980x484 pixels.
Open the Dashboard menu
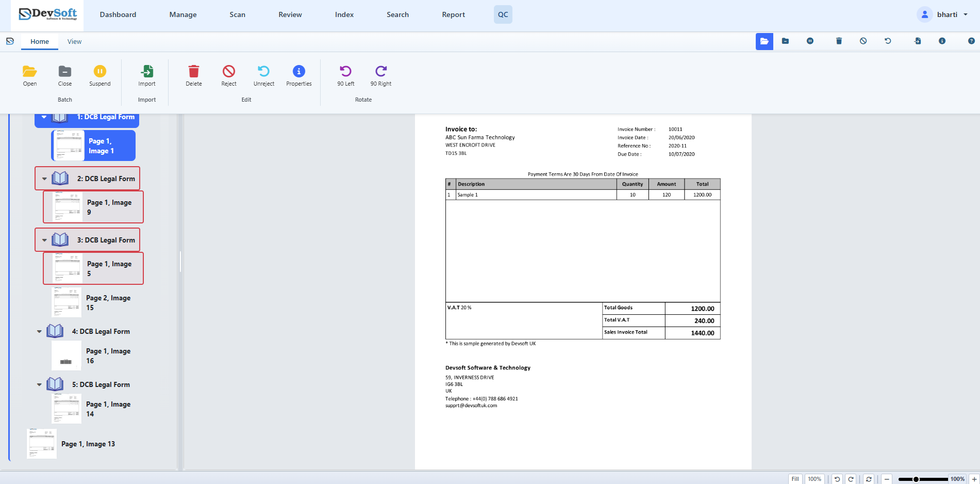click(x=118, y=14)
